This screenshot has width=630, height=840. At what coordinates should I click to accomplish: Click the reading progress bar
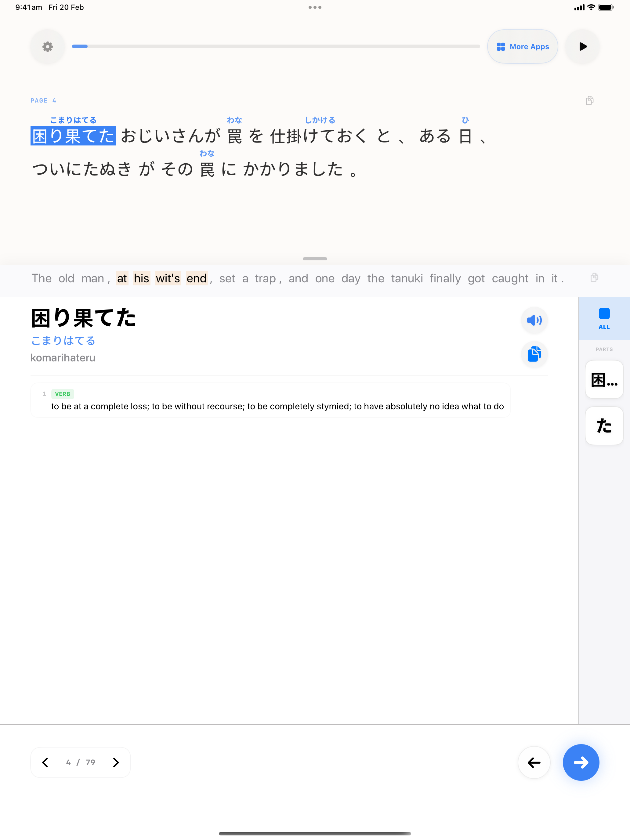[x=276, y=46]
